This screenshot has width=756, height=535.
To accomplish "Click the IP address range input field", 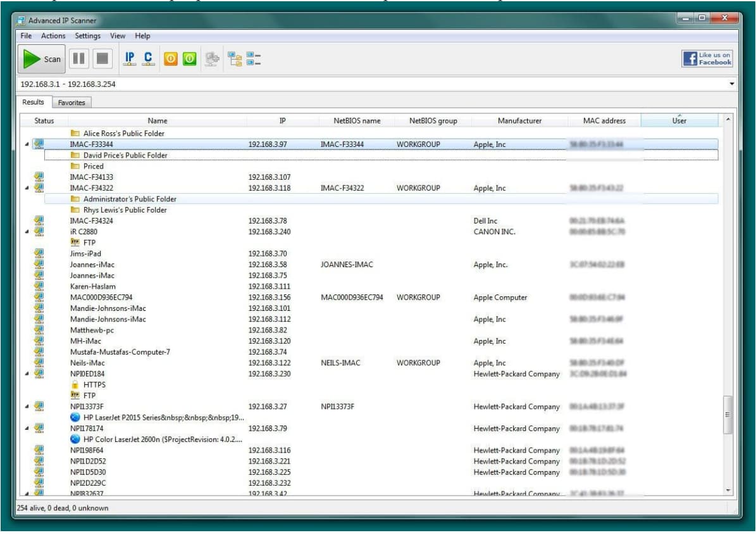I will click(x=367, y=84).
